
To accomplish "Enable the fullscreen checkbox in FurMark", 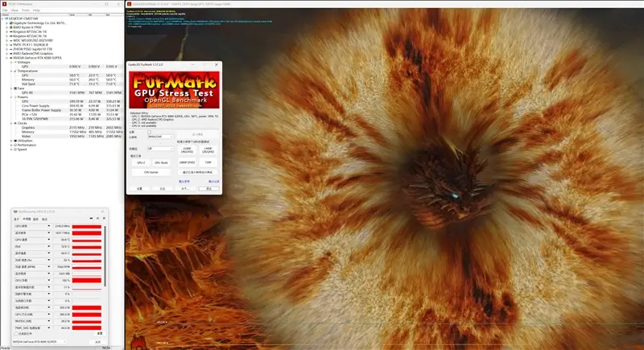I will (x=150, y=132).
